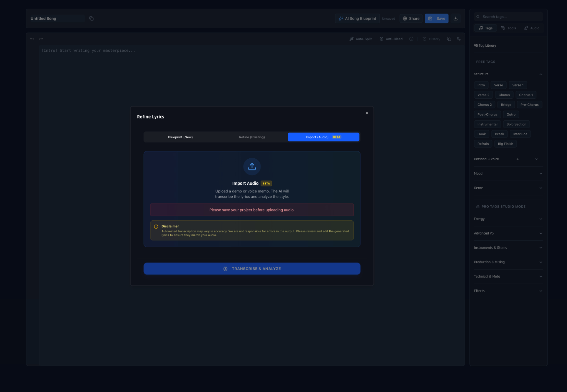The image size is (567, 392).
Task: Switch to the Audio panel
Action: click(x=531, y=28)
